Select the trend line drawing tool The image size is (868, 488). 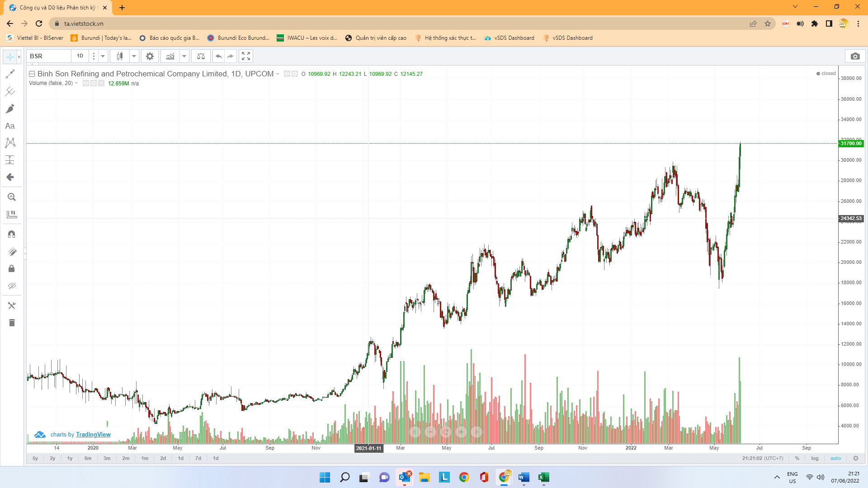[10, 74]
